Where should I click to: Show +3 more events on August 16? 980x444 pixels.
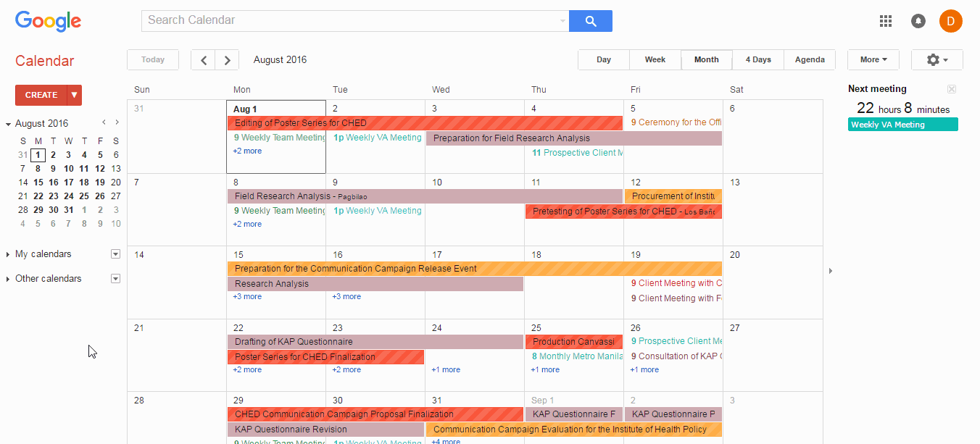coord(346,297)
